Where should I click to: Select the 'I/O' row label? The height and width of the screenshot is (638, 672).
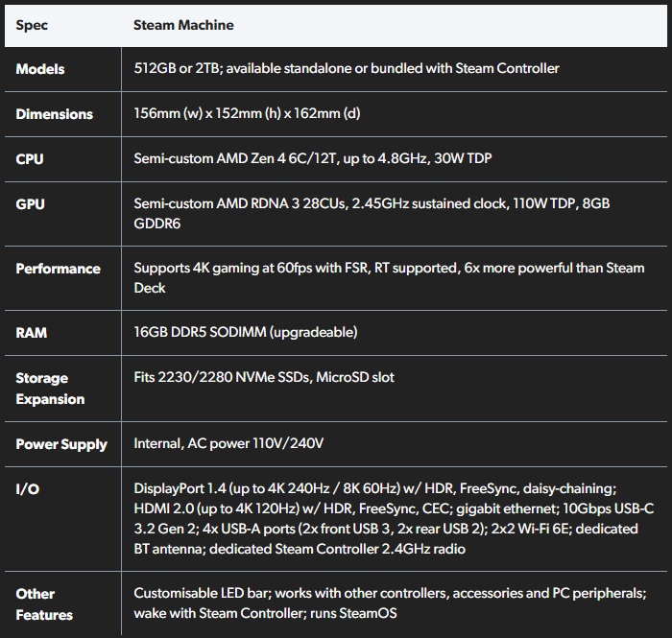tap(27, 489)
